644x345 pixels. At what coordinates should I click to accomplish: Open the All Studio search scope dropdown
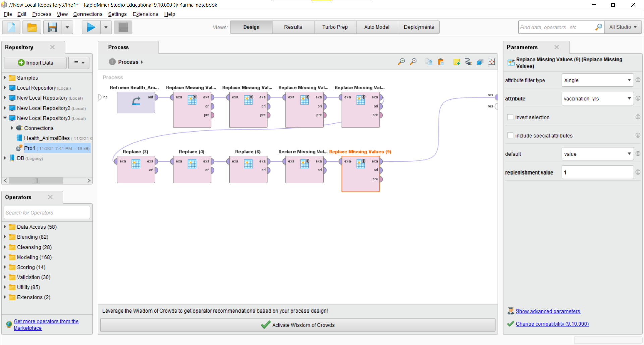(623, 27)
